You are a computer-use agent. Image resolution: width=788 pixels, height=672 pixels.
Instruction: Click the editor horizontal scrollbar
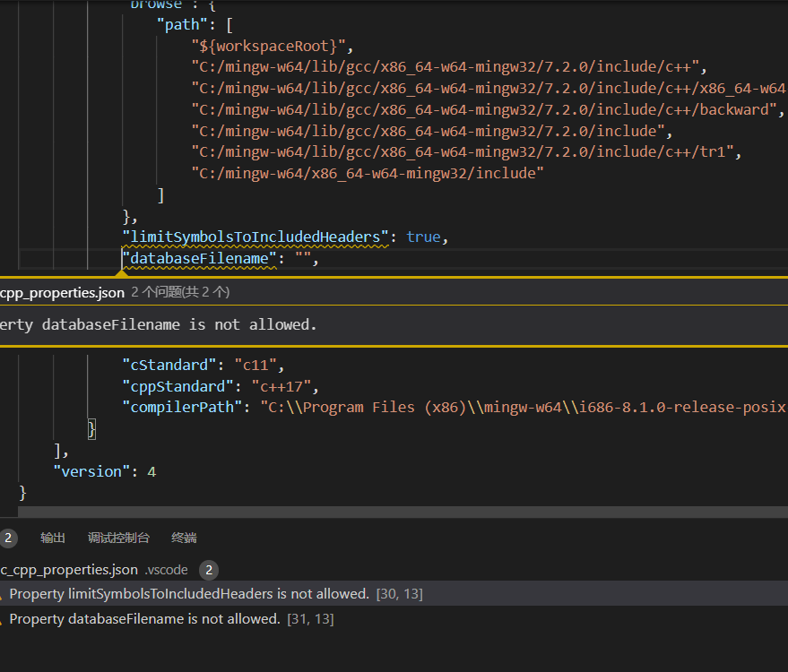coord(403,512)
